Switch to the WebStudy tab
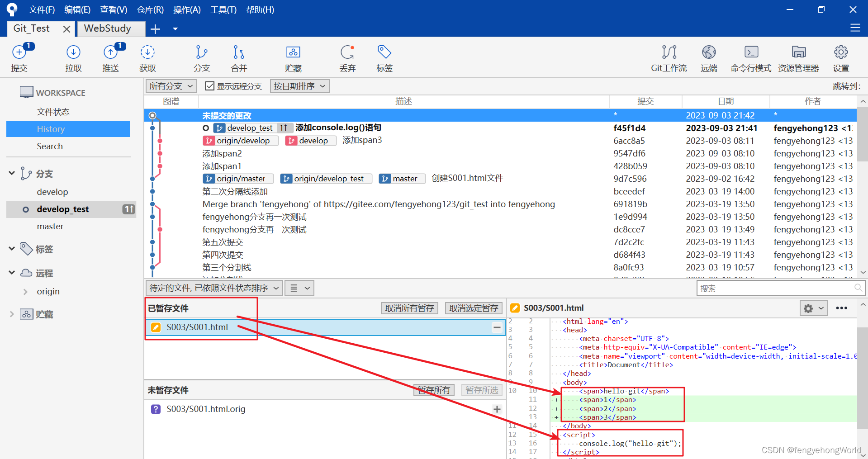Screen dimensions: 868x459 tap(111, 28)
